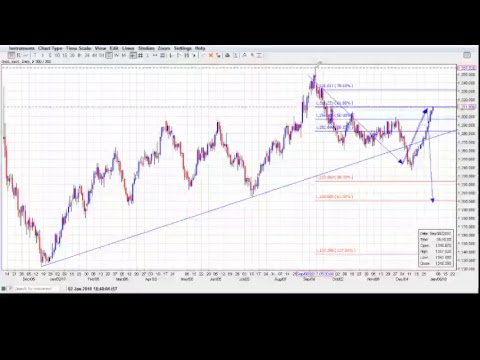Open the Lines menu

[x=128, y=48]
